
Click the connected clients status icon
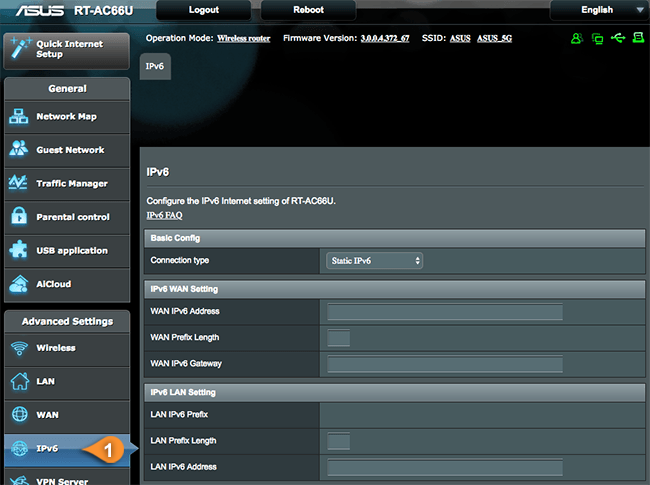coord(577,38)
